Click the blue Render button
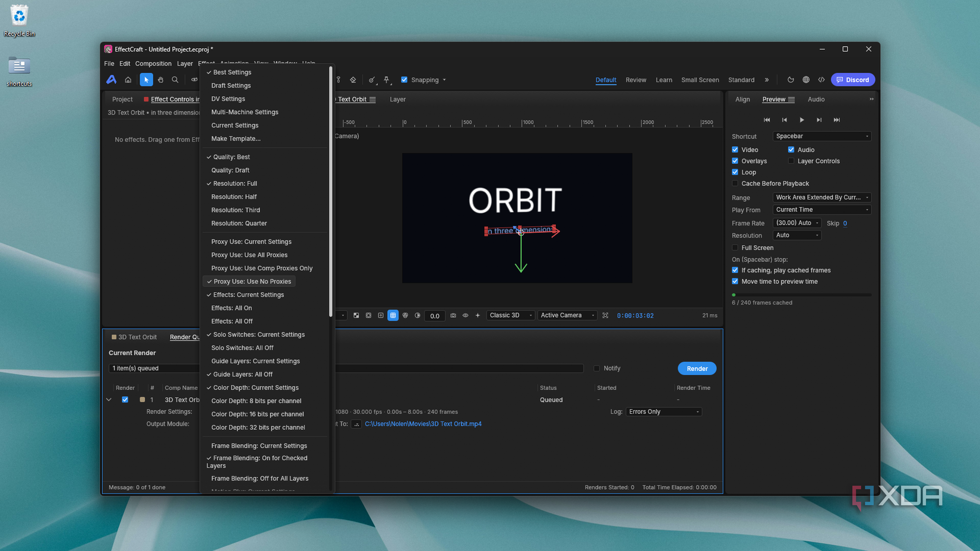This screenshot has height=551, width=980. tap(697, 369)
